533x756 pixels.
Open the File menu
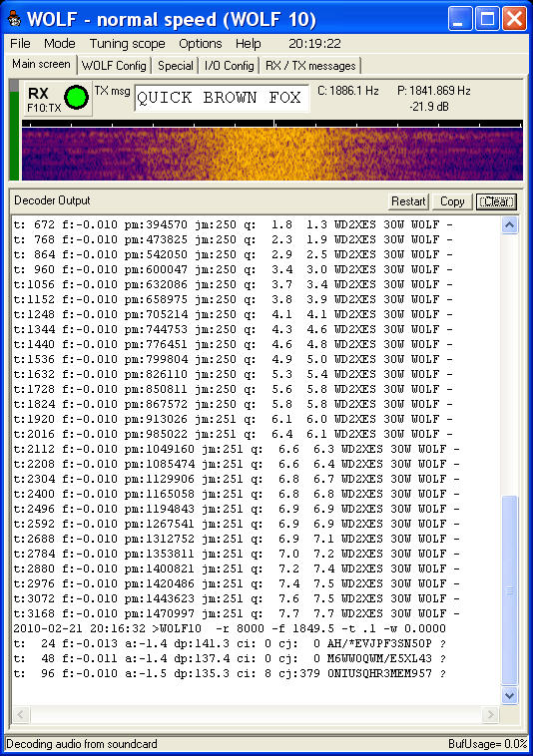pyautogui.click(x=20, y=44)
